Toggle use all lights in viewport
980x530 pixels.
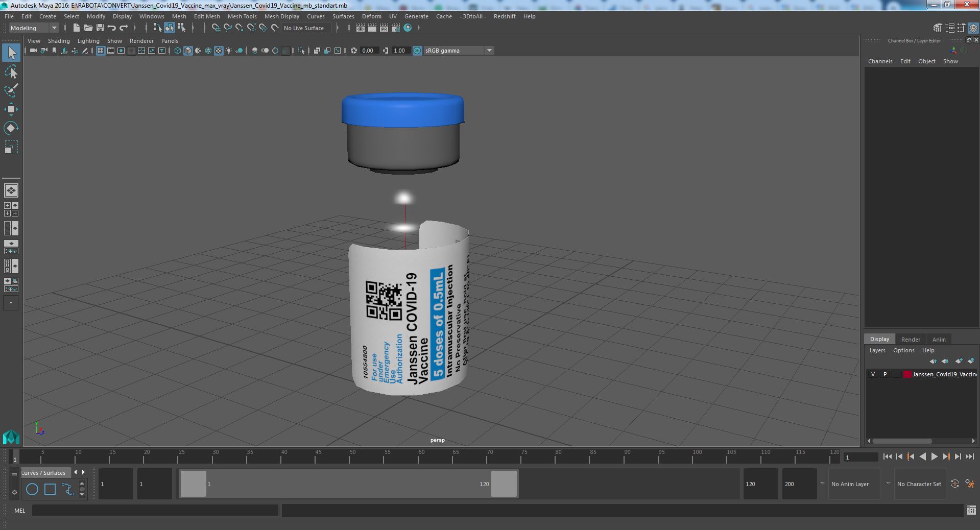pos(229,51)
